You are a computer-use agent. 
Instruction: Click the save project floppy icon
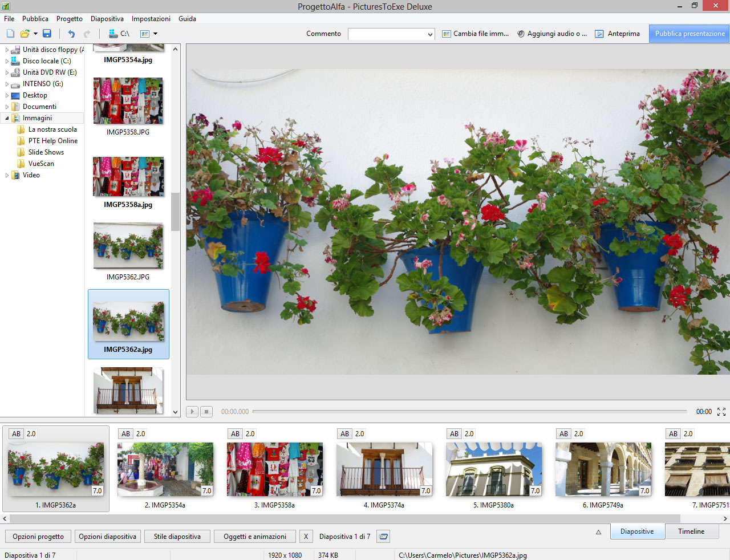(x=47, y=34)
